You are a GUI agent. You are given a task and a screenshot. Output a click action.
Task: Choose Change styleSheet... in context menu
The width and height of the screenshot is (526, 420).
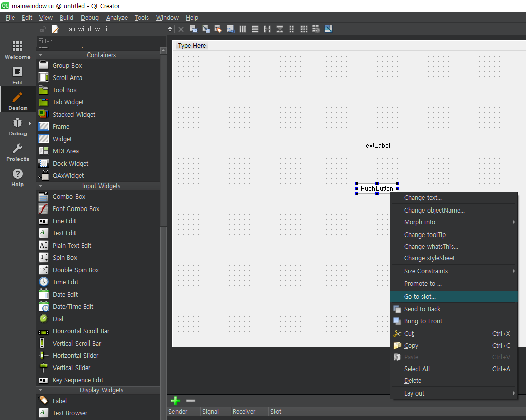click(x=454, y=258)
